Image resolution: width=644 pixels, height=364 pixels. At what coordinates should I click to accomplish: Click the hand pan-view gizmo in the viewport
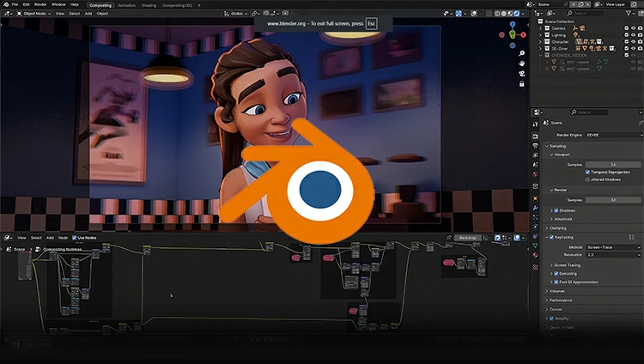coord(521,64)
